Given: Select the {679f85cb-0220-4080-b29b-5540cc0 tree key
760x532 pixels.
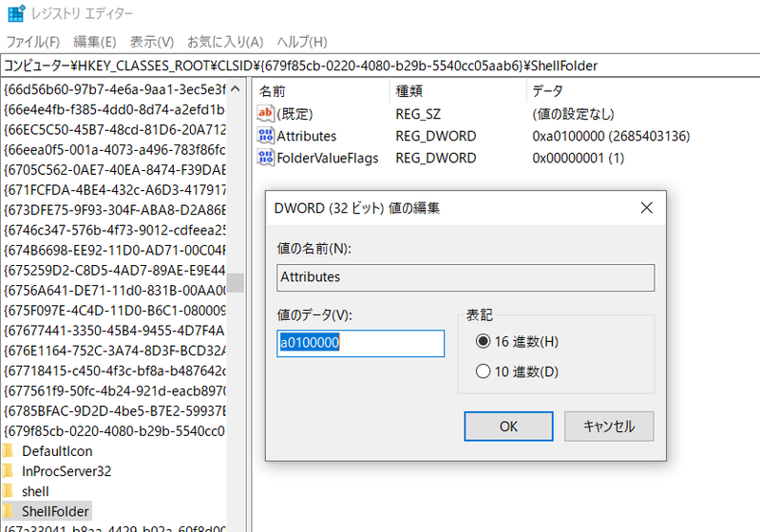Looking at the screenshot, I should (x=114, y=430).
